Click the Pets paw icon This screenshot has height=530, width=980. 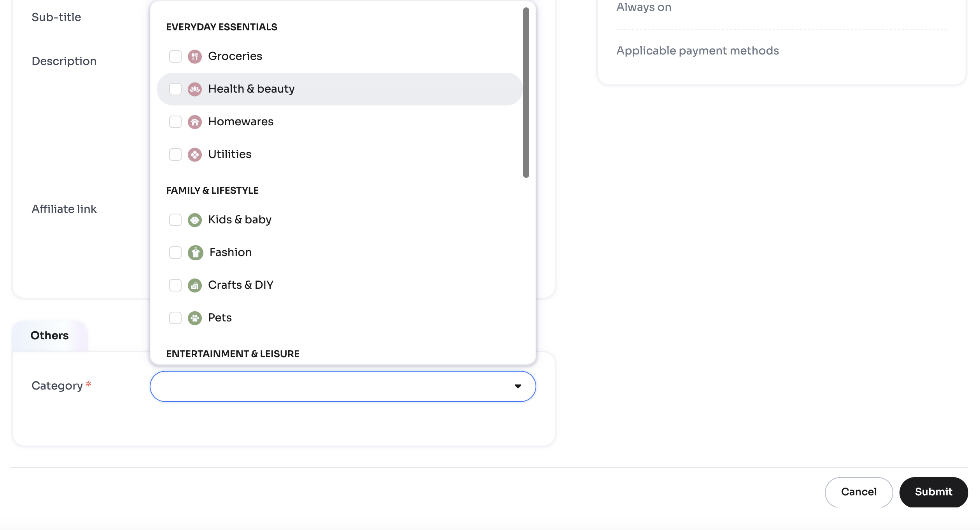(x=194, y=318)
